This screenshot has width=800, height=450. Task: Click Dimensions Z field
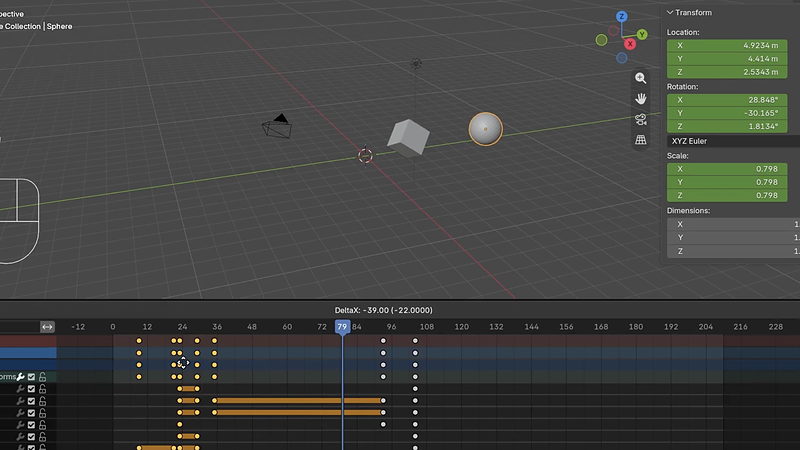pyautogui.click(x=733, y=252)
